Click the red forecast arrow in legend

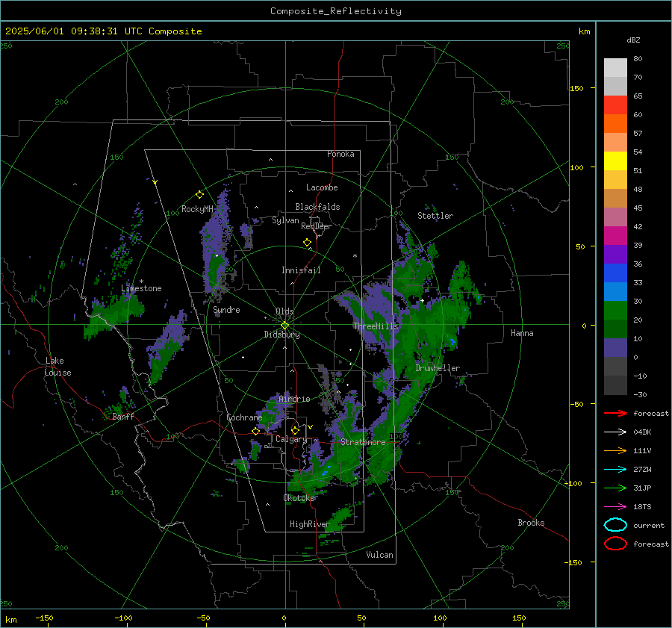[x=615, y=413]
